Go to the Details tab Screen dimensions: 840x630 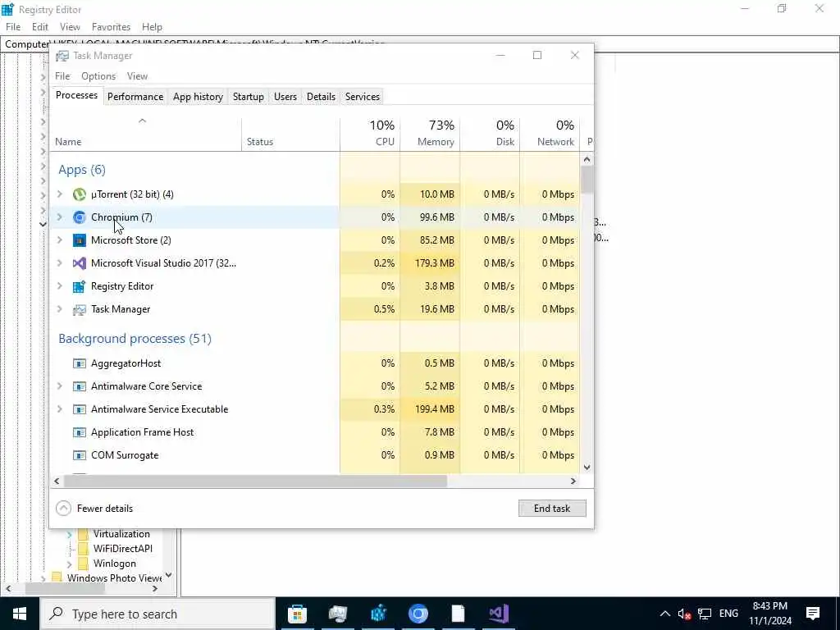[321, 97]
